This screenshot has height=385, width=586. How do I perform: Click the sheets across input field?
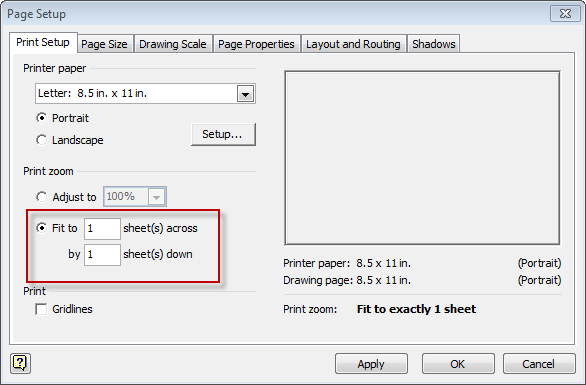(102, 229)
